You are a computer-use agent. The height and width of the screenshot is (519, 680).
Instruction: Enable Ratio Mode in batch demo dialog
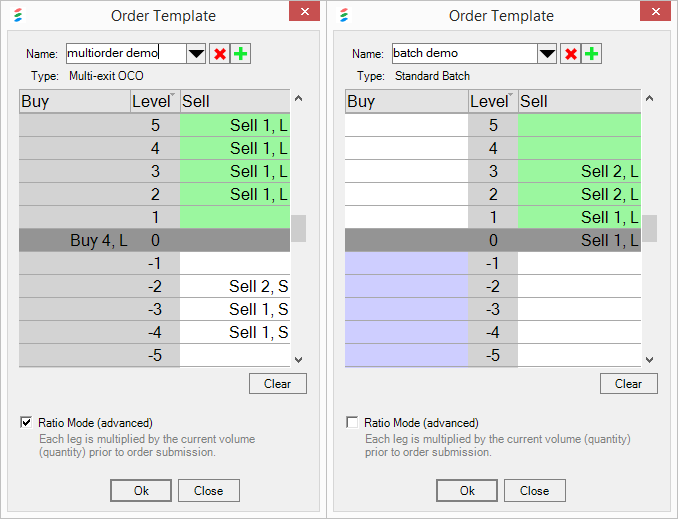coord(352,423)
